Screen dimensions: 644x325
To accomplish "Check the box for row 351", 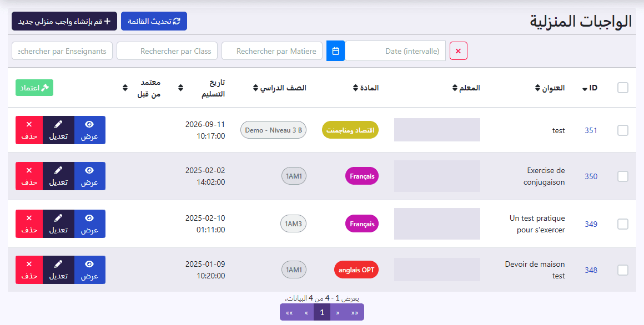I will [623, 130].
